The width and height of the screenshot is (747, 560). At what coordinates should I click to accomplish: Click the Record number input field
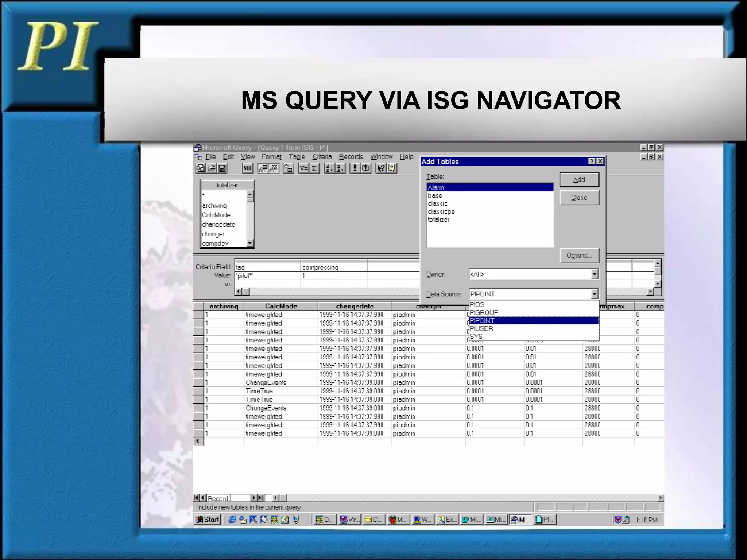click(x=240, y=498)
